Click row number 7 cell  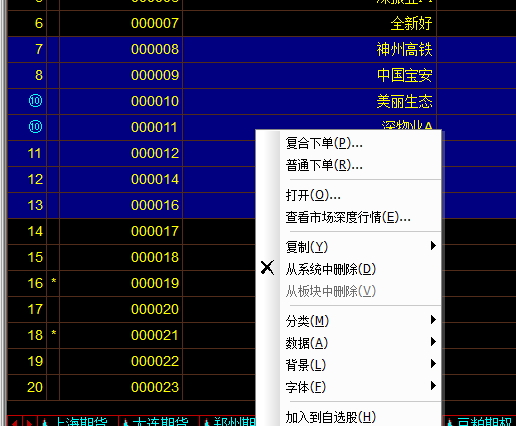pyautogui.click(x=27, y=49)
